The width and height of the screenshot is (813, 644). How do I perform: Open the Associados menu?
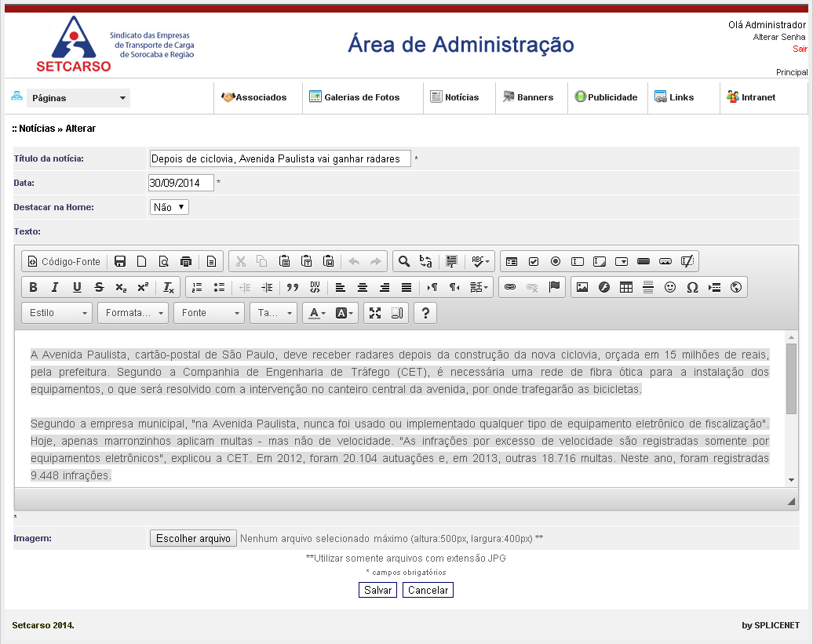(254, 97)
